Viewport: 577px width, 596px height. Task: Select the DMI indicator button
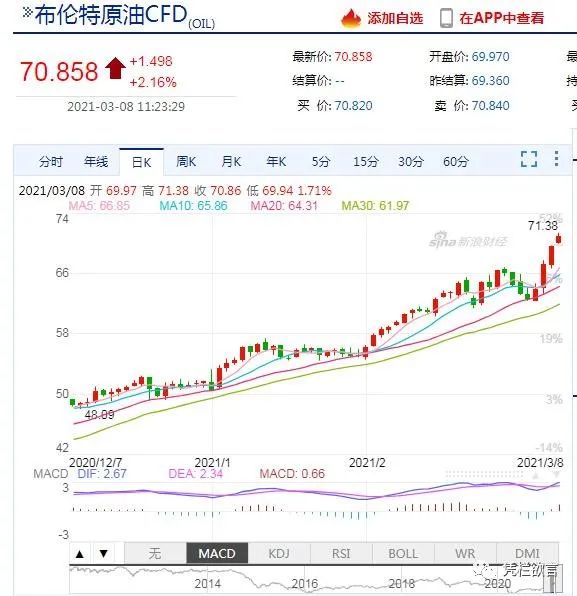coord(527,553)
